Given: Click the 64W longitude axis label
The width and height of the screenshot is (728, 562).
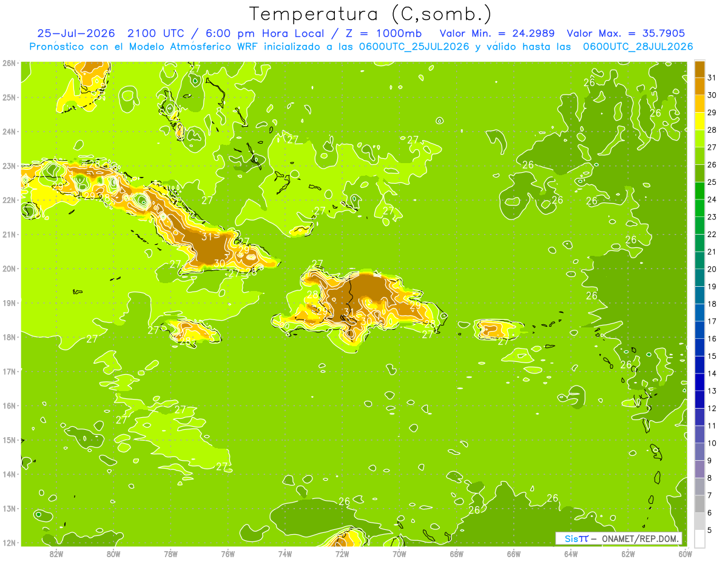Looking at the screenshot, I should [571, 554].
